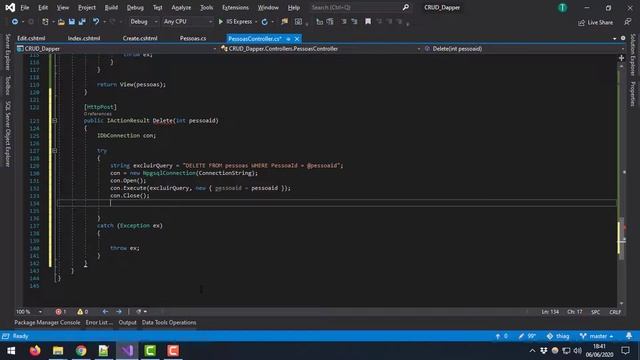
Task: Open the CRUD_Dapper project navigation dropdown
Action: click(116, 49)
